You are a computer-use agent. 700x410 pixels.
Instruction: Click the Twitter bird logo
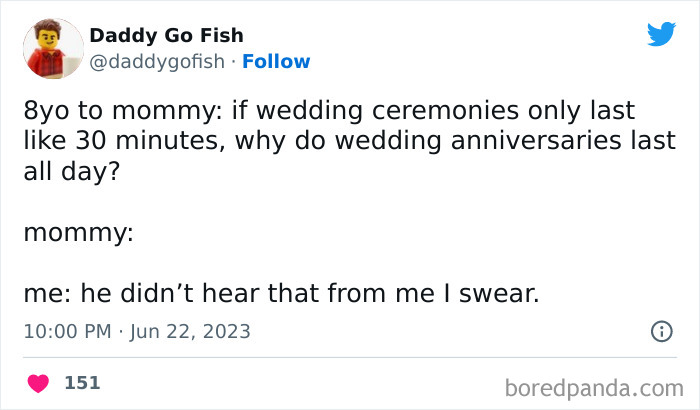pos(661,35)
